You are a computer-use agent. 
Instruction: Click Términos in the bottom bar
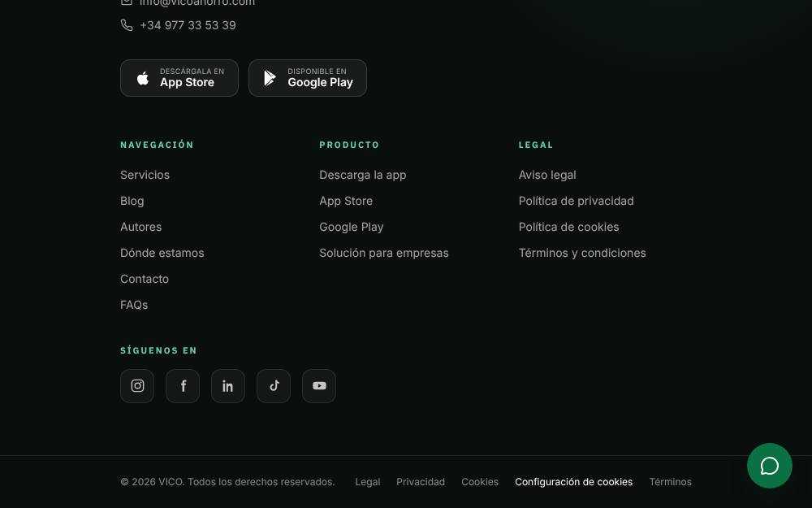click(x=671, y=481)
